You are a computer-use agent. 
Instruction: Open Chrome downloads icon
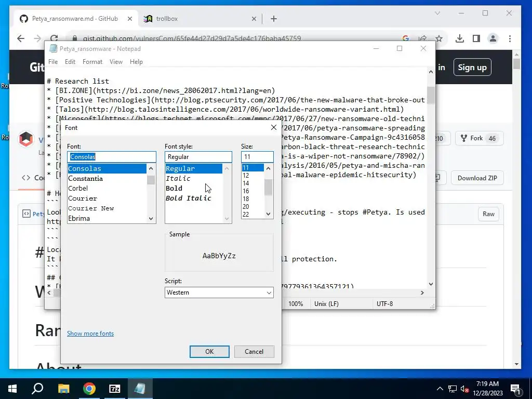459,38
